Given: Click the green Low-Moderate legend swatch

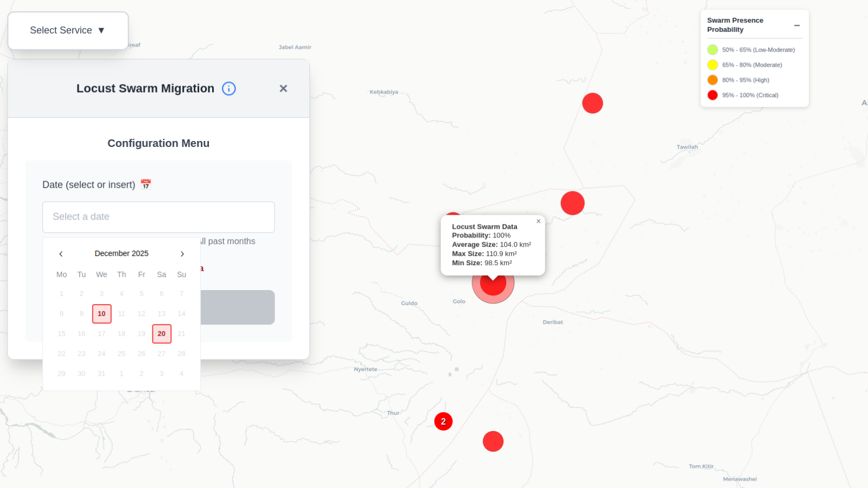Looking at the screenshot, I should point(713,50).
